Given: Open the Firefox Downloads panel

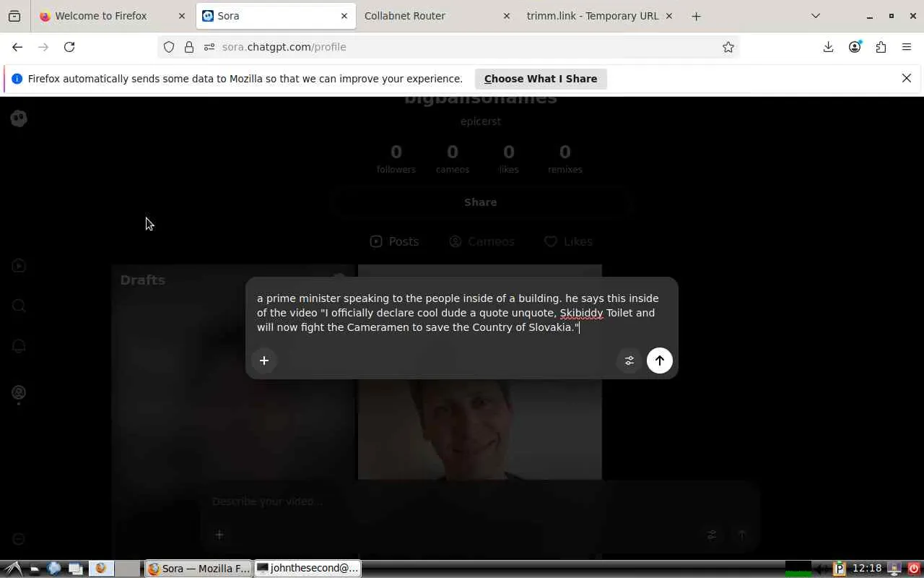Looking at the screenshot, I should pos(828,47).
